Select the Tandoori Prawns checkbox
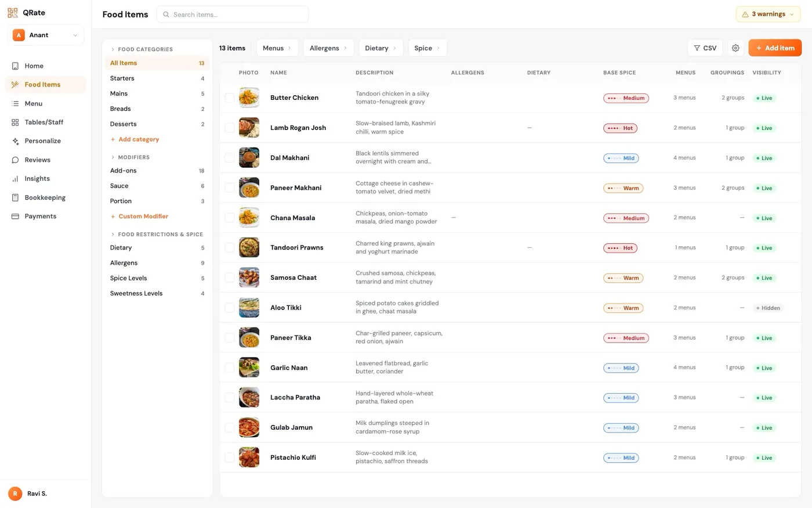The width and height of the screenshot is (812, 508). (x=230, y=248)
